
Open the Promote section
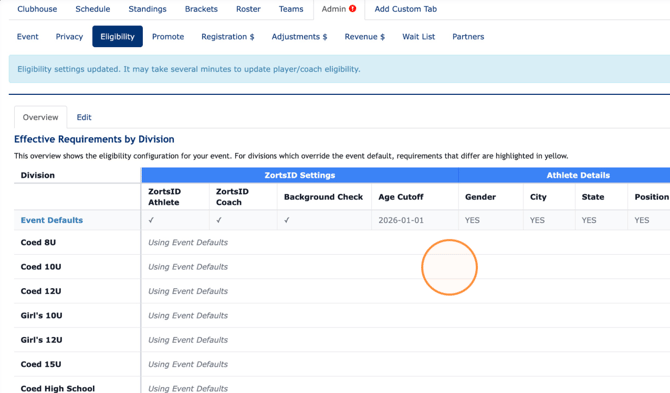coord(168,37)
